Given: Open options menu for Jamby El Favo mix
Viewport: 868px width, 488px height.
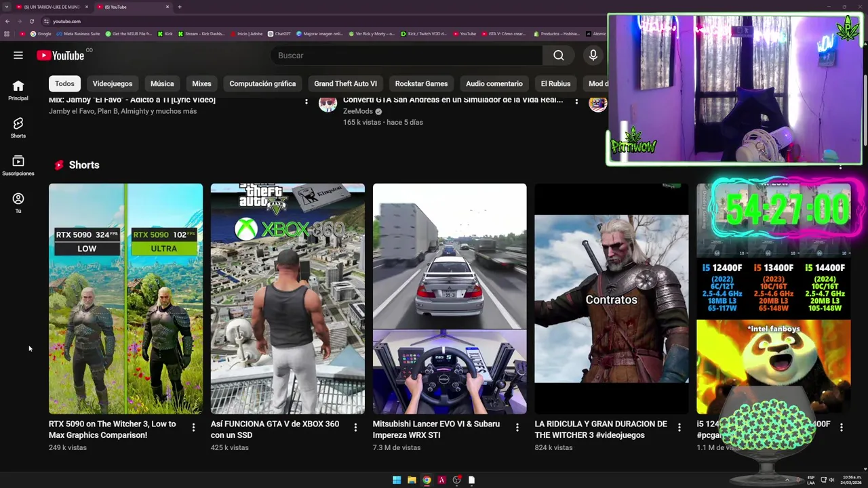Looking at the screenshot, I should tap(306, 102).
